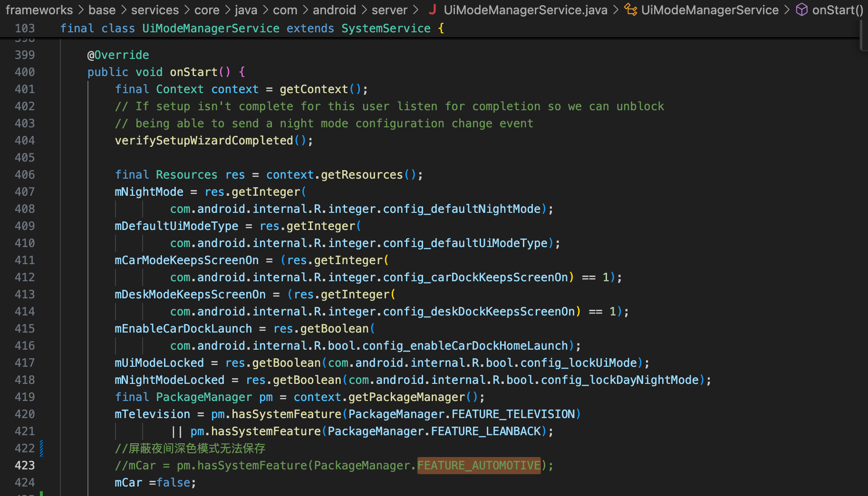Click the mNightMode variable on line 407

149,192
